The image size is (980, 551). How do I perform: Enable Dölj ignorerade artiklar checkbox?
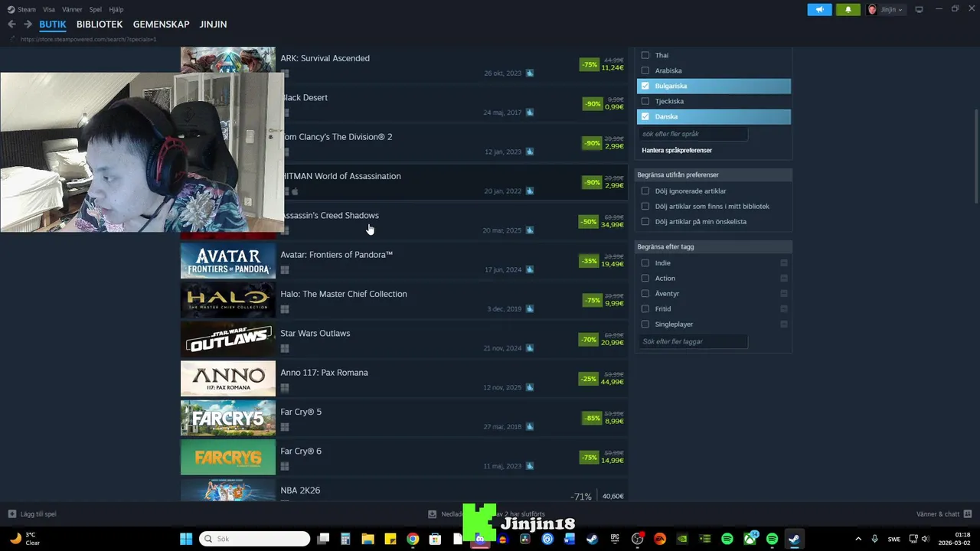click(x=645, y=191)
